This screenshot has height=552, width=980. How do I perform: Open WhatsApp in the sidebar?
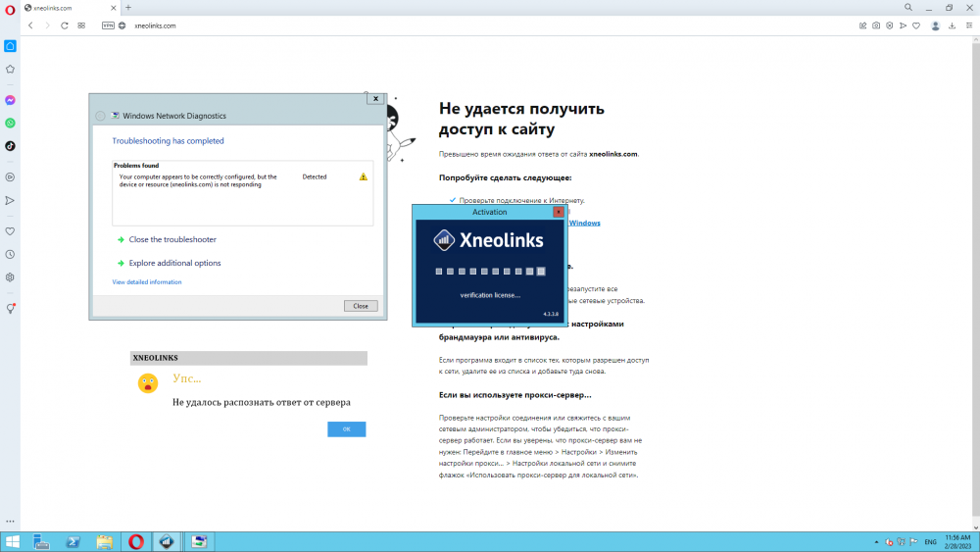(10, 124)
